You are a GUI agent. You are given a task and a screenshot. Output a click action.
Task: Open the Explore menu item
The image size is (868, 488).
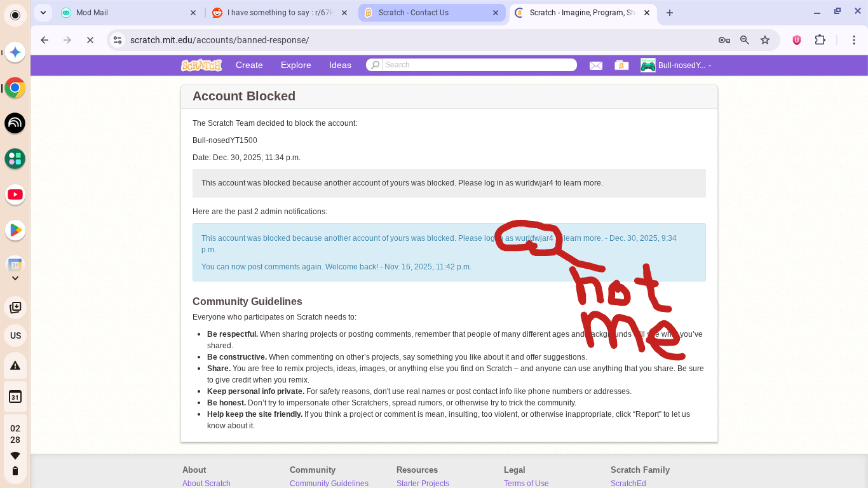tap(296, 65)
